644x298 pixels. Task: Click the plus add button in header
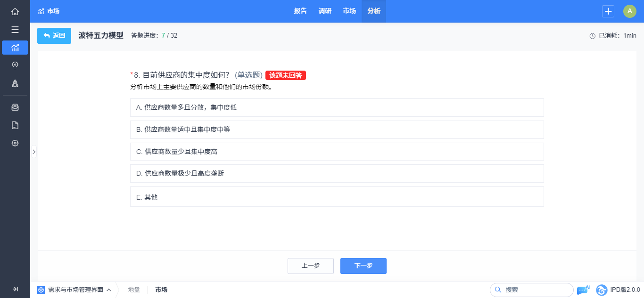pos(608,11)
